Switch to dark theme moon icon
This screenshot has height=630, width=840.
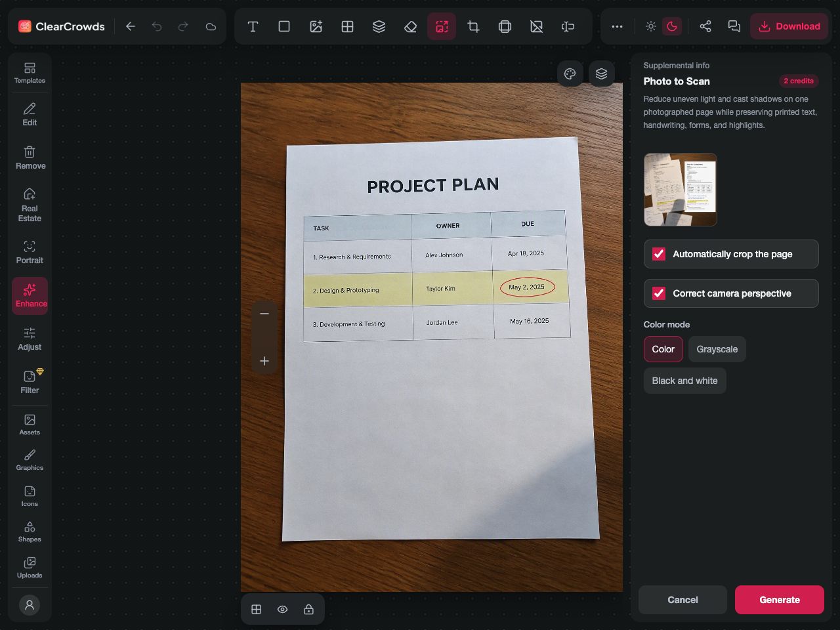click(x=672, y=26)
